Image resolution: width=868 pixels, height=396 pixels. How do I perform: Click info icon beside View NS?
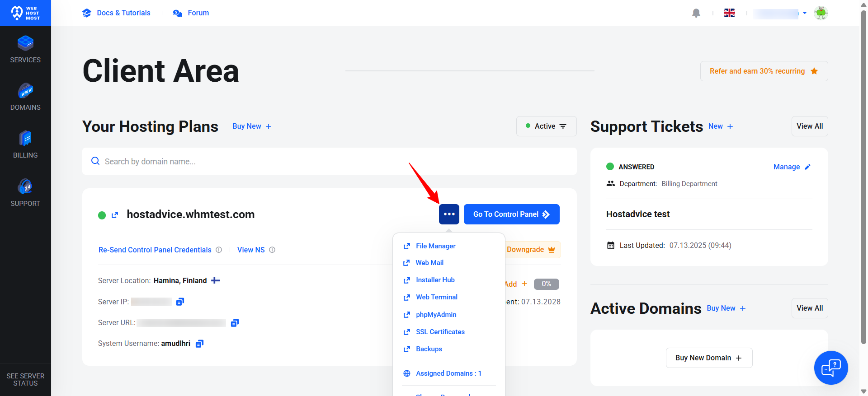[x=272, y=250]
